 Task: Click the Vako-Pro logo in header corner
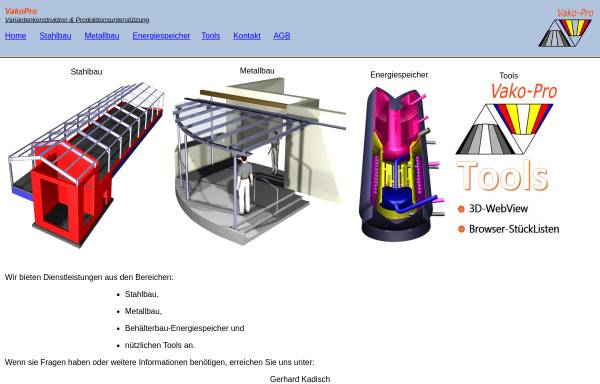click(566, 28)
